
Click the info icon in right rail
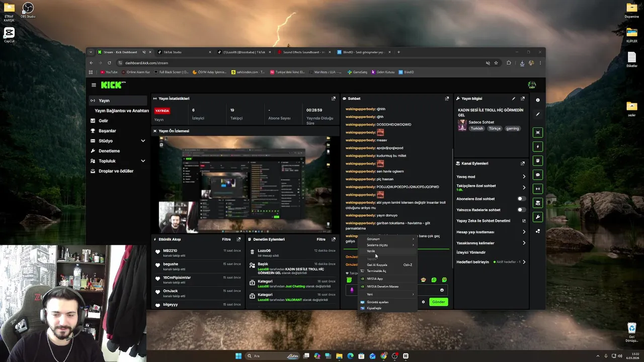pyautogui.click(x=538, y=100)
